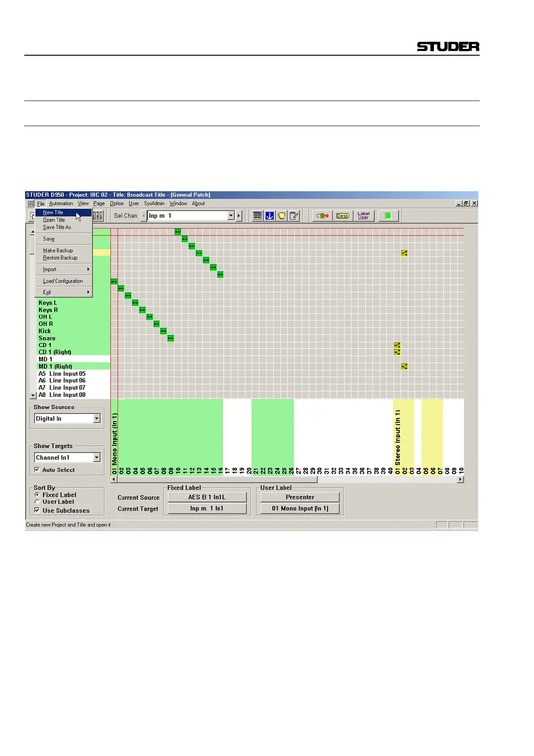Select Load Configuration menu entry
The image size is (534, 756).
point(64,281)
